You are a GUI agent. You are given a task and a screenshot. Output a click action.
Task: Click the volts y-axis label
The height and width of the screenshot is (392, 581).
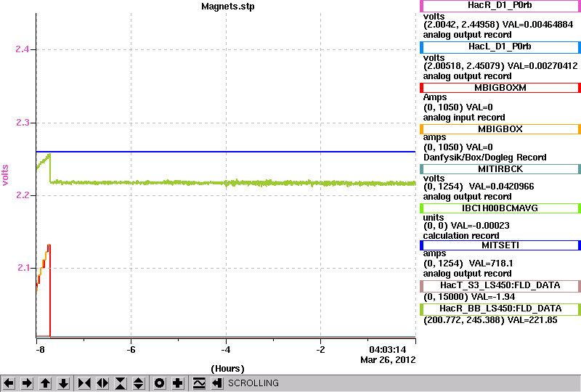point(5,175)
